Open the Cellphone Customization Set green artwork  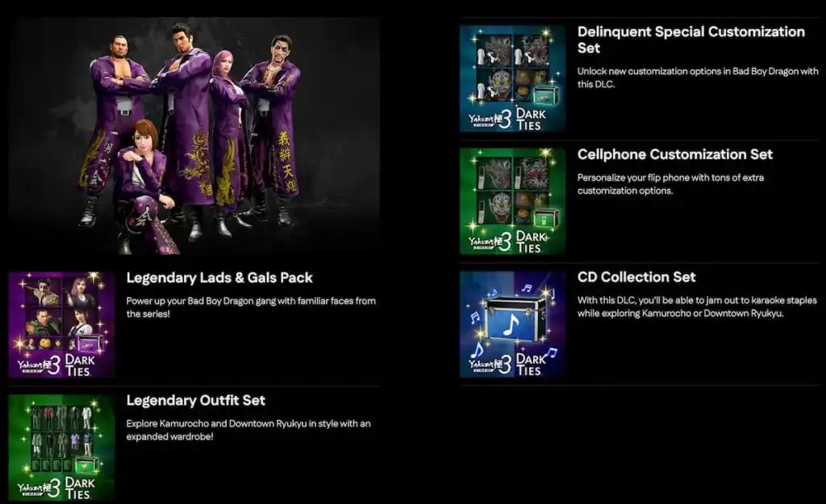pos(512,201)
